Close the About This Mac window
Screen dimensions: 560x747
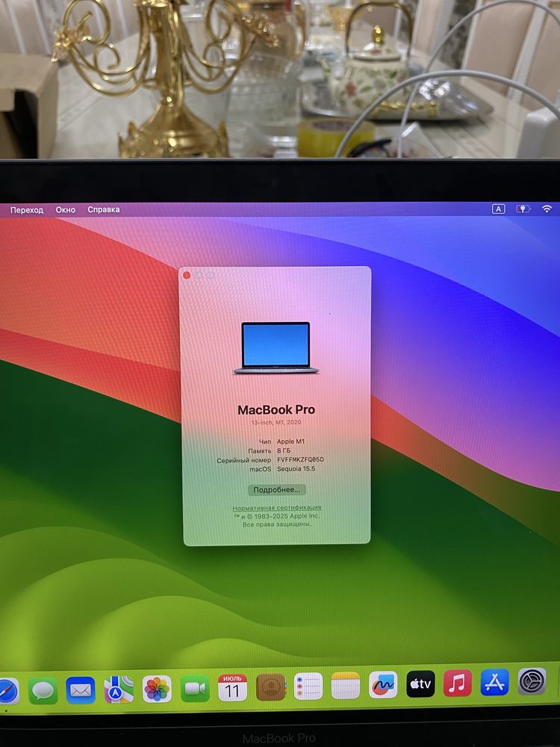187,276
